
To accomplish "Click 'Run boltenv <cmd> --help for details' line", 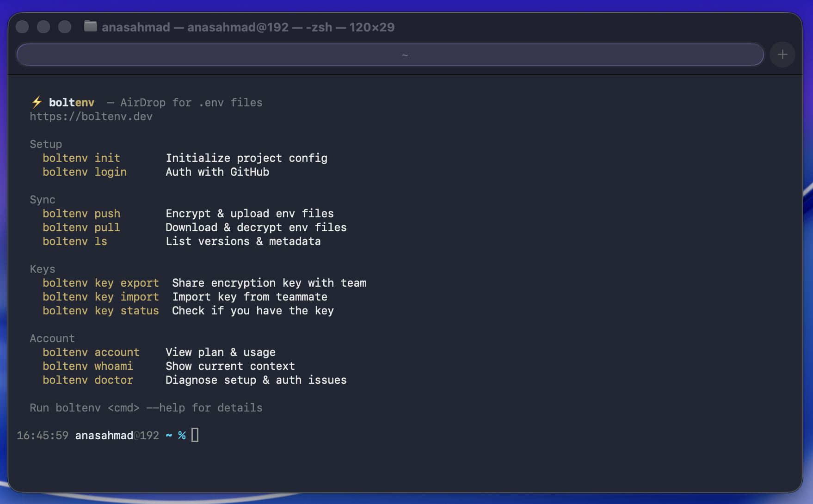I will coord(146,408).
